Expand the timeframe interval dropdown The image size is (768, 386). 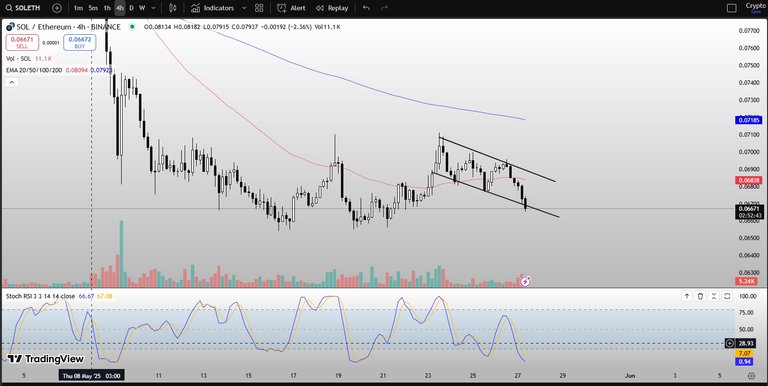click(x=154, y=8)
